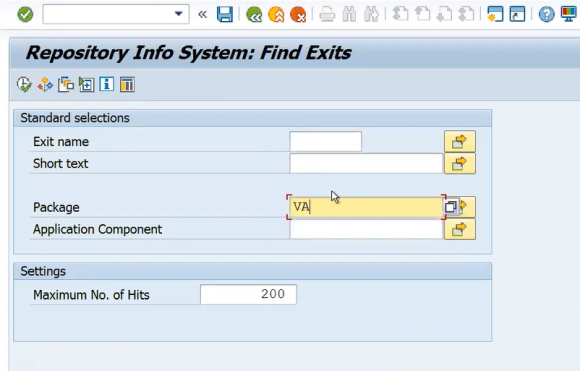Click the Save floppy disk icon

pos(225,14)
